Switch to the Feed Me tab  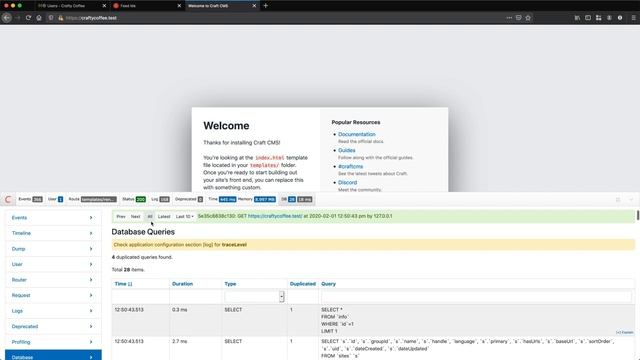pos(146,6)
